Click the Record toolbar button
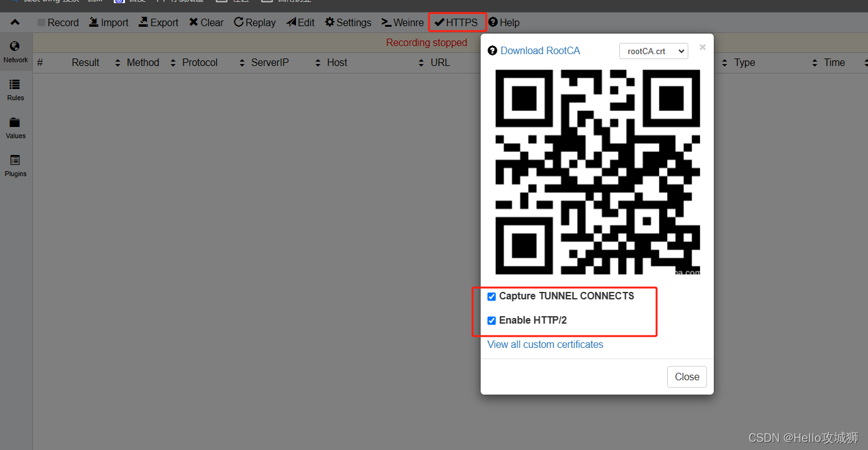868x450 pixels. (58, 22)
